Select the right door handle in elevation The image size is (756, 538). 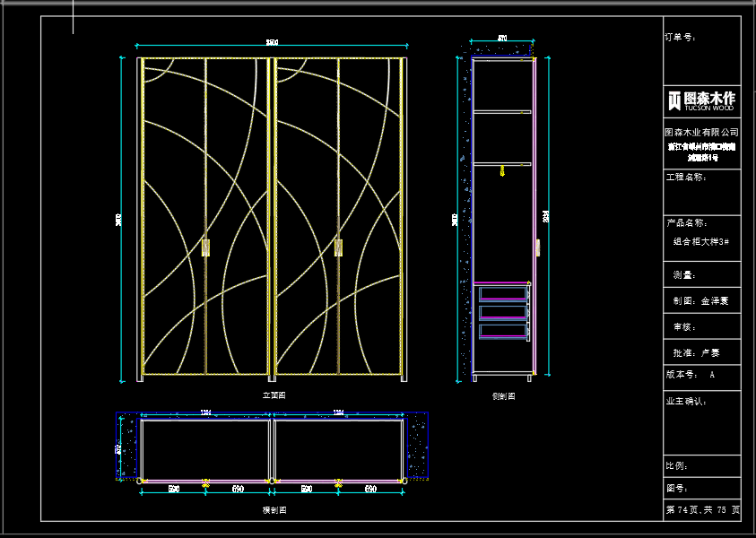point(338,247)
